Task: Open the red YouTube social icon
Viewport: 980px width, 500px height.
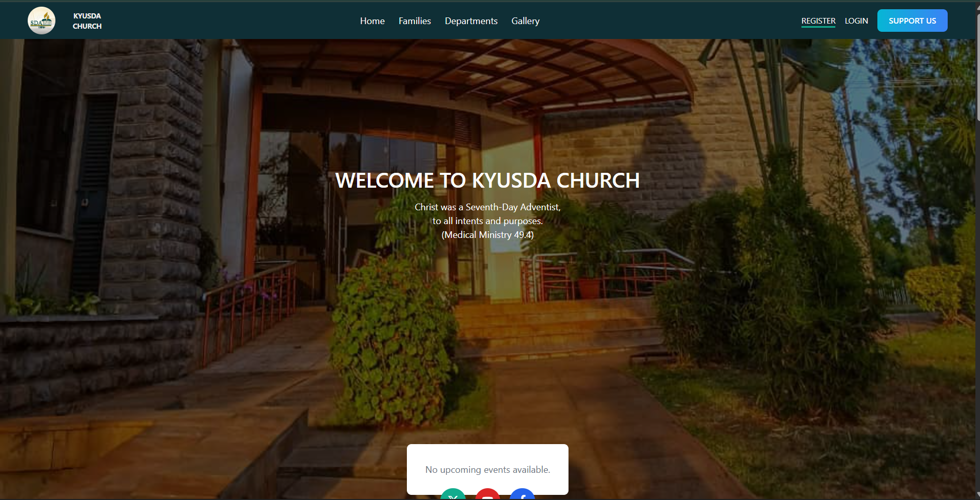Action: point(487,494)
